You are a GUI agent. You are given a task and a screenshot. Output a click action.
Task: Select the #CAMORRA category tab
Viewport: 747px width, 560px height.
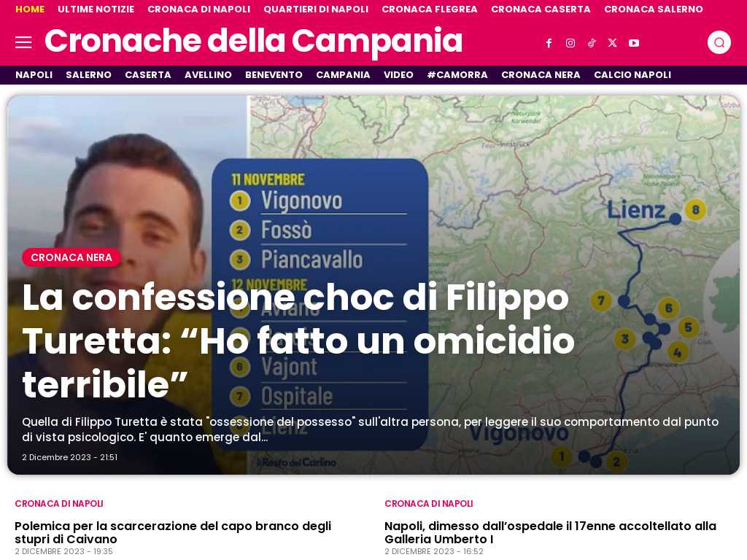click(x=457, y=75)
